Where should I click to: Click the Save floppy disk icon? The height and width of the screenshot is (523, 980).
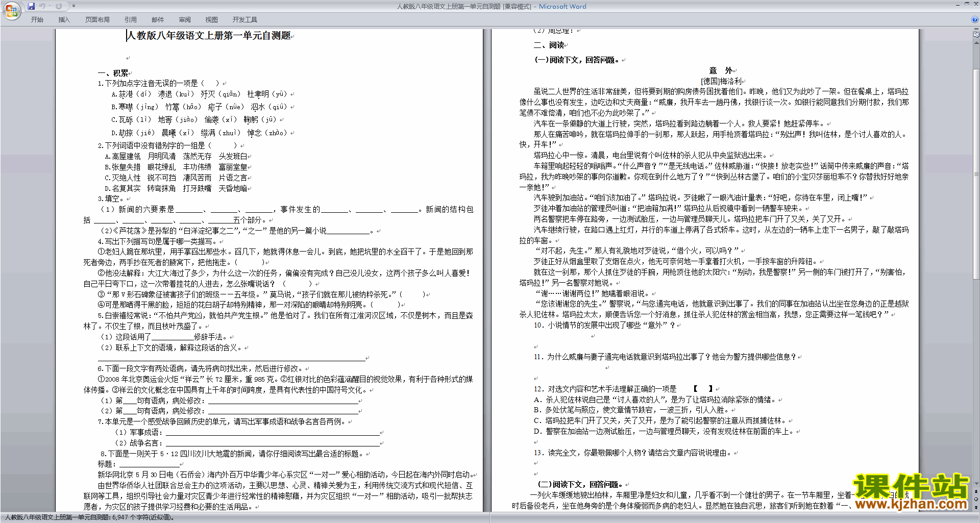(x=31, y=6)
